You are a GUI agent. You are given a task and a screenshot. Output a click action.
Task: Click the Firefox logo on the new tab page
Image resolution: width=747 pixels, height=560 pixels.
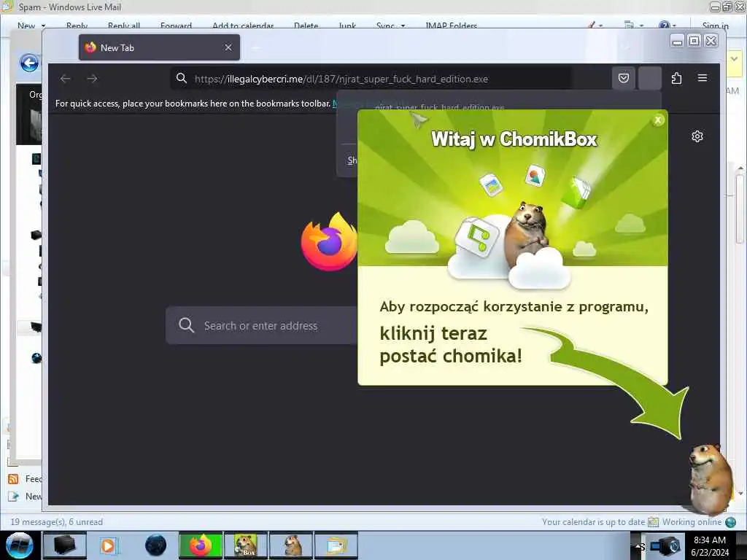tap(329, 242)
